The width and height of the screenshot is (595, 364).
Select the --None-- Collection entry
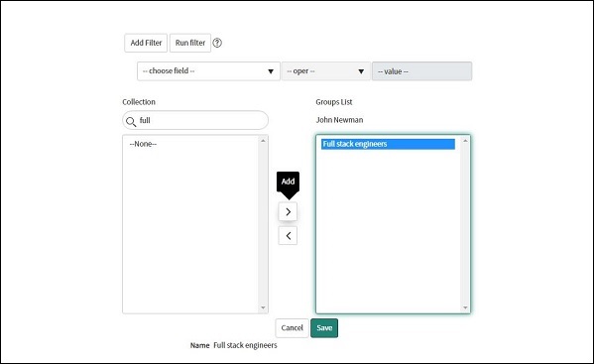(x=143, y=144)
